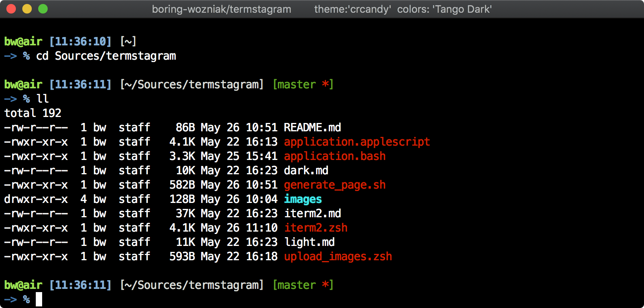This screenshot has width=644, height=308.
Task: Close the terminal window with the red button
Action: [x=11, y=9]
